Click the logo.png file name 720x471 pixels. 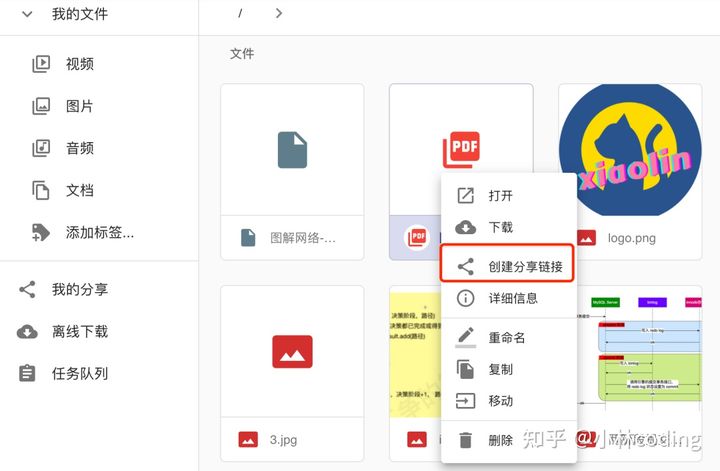click(631, 238)
